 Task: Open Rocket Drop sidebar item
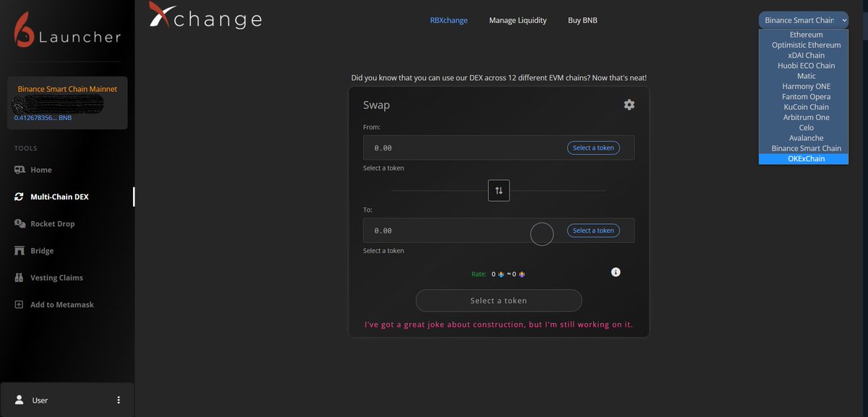click(x=53, y=224)
